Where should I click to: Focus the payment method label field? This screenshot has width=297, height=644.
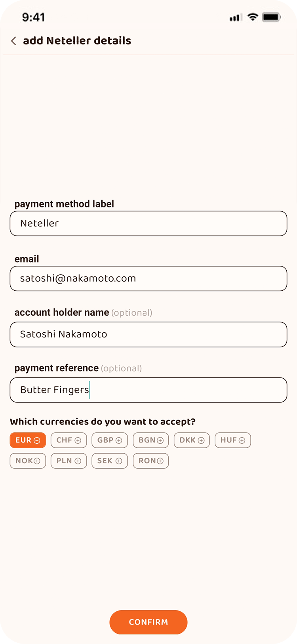[148, 224]
